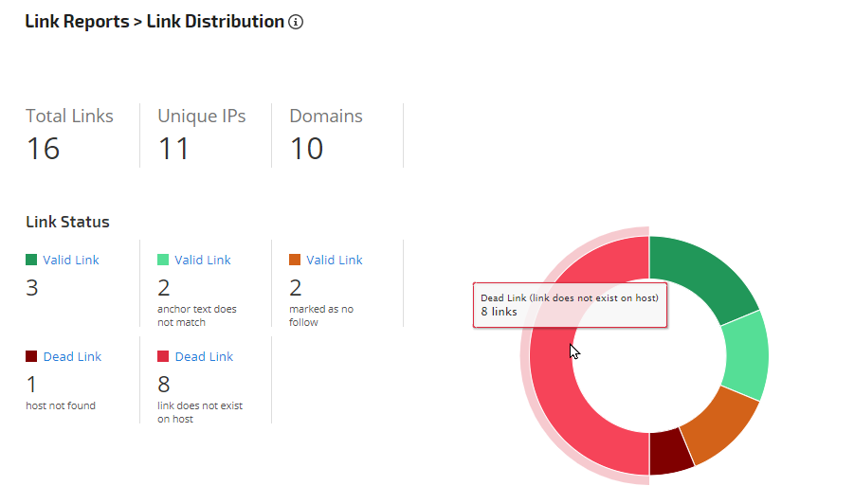The width and height of the screenshot is (854, 504).
Task: Click the light green anchor text mismatch swatch
Action: click(x=163, y=260)
